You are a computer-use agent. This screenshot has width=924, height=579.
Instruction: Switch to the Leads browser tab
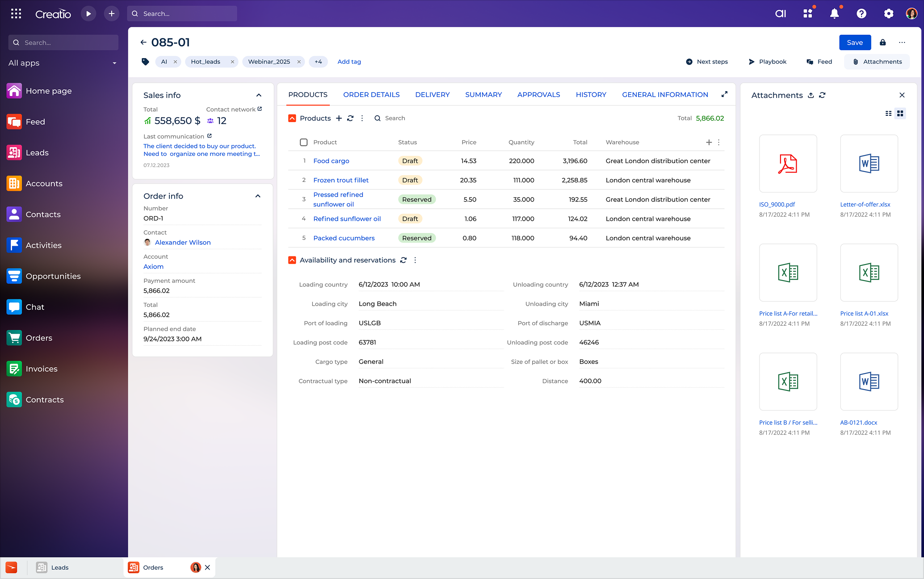tap(60, 567)
